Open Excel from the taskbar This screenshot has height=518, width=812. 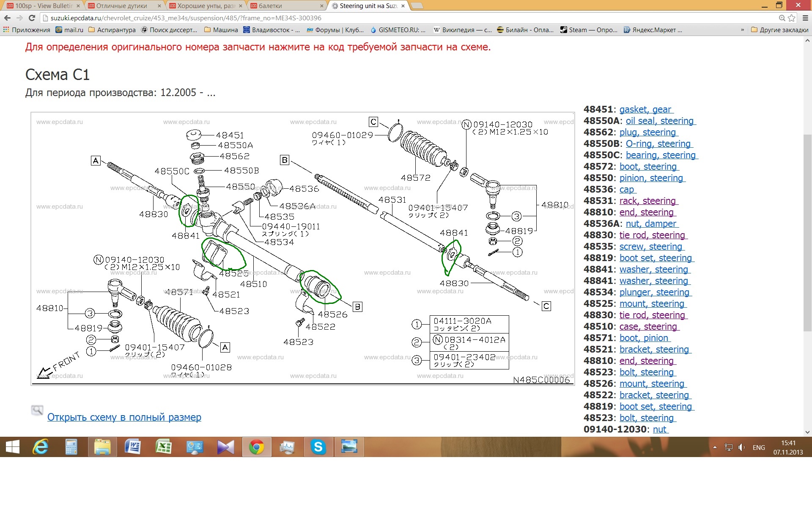pos(164,447)
